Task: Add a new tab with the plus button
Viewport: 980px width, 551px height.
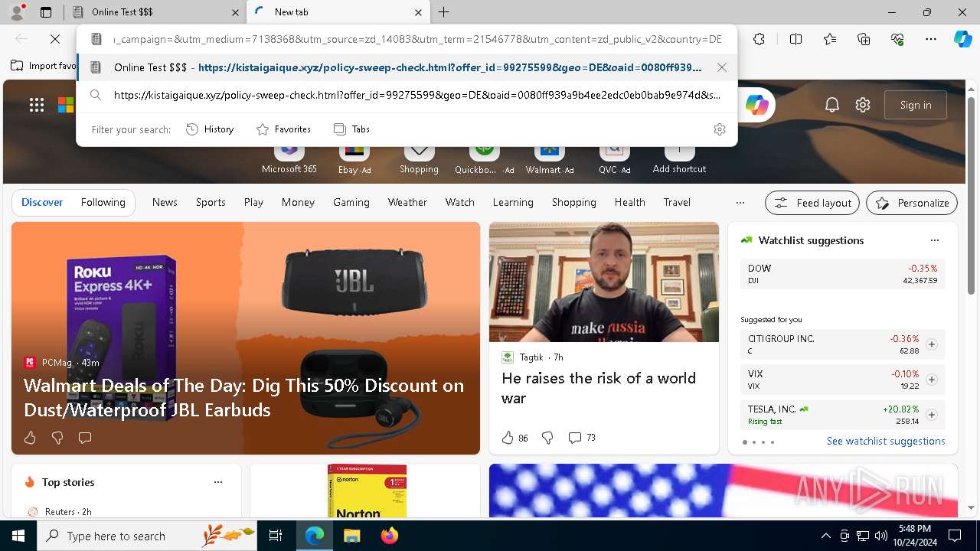Action: coord(443,12)
